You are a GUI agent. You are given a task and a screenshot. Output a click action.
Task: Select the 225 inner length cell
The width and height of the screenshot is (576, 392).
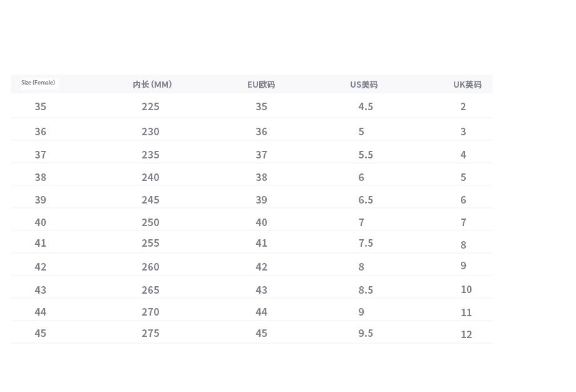(150, 106)
